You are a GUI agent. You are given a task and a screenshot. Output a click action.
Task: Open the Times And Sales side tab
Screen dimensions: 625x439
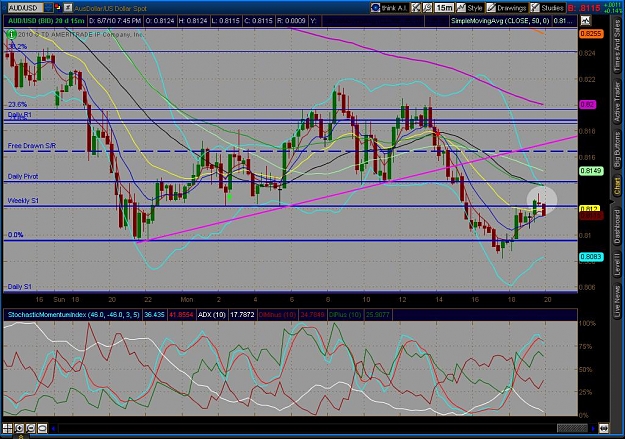click(x=617, y=46)
